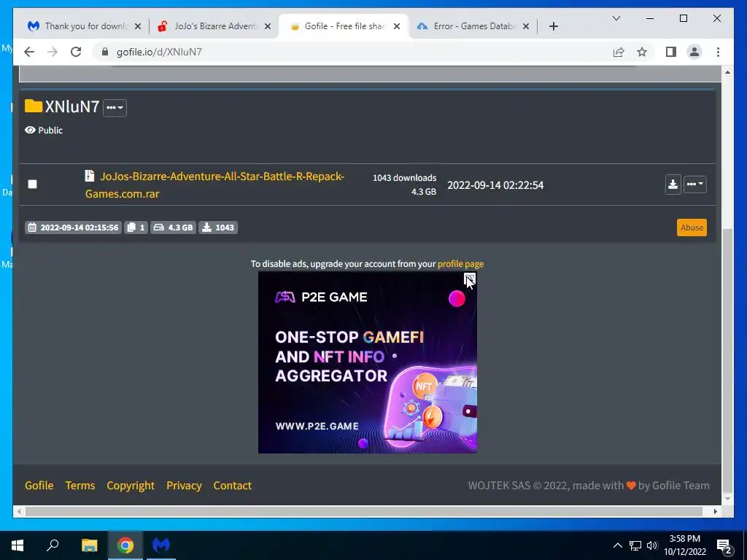Open the Copyright footer link
This screenshot has width=747, height=560.
click(131, 485)
